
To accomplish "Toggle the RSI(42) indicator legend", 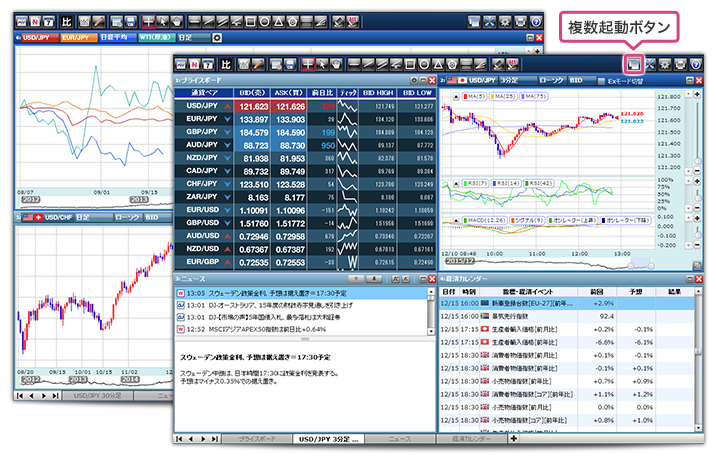I will [x=539, y=183].
